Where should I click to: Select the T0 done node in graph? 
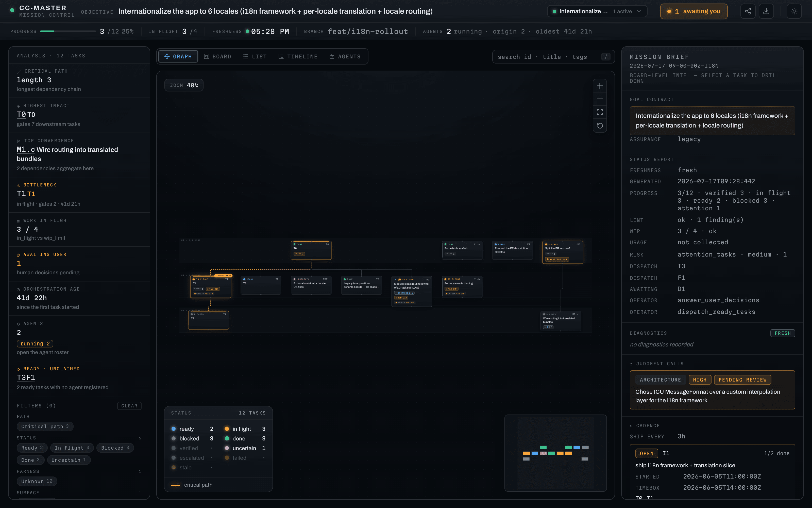311,250
